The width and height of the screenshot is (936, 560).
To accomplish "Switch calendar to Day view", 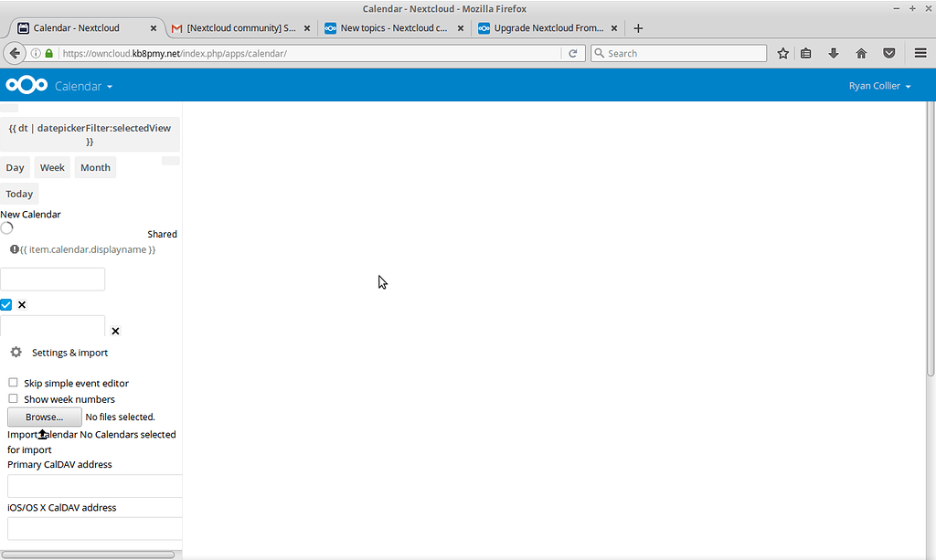I will [x=15, y=167].
